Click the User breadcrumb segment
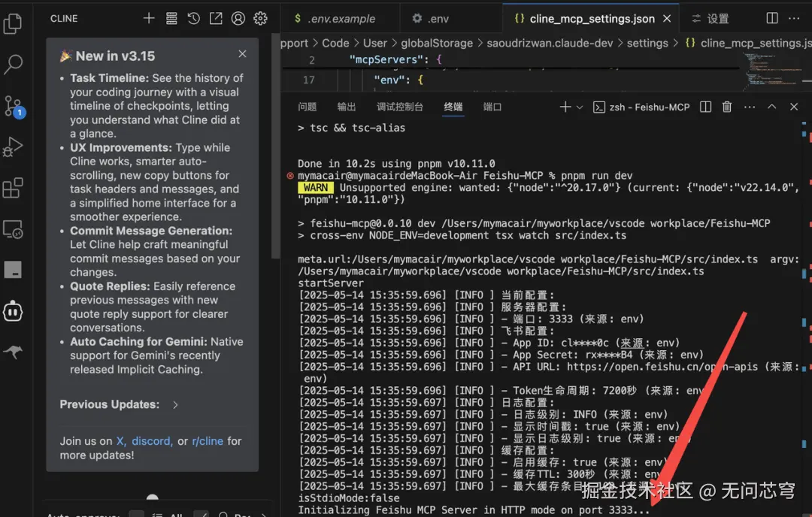Image resolution: width=812 pixels, height=517 pixels. 375,43
